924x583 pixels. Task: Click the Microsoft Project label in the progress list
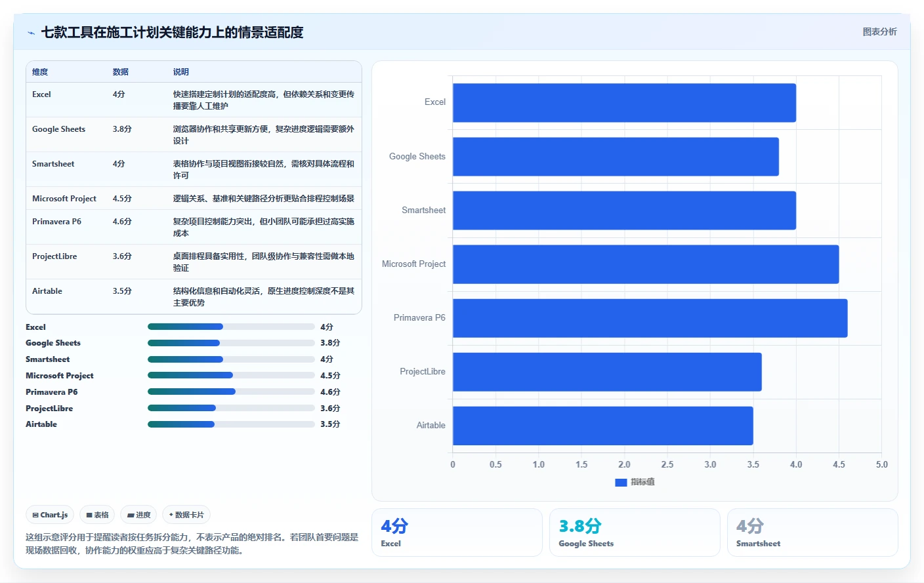point(60,376)
